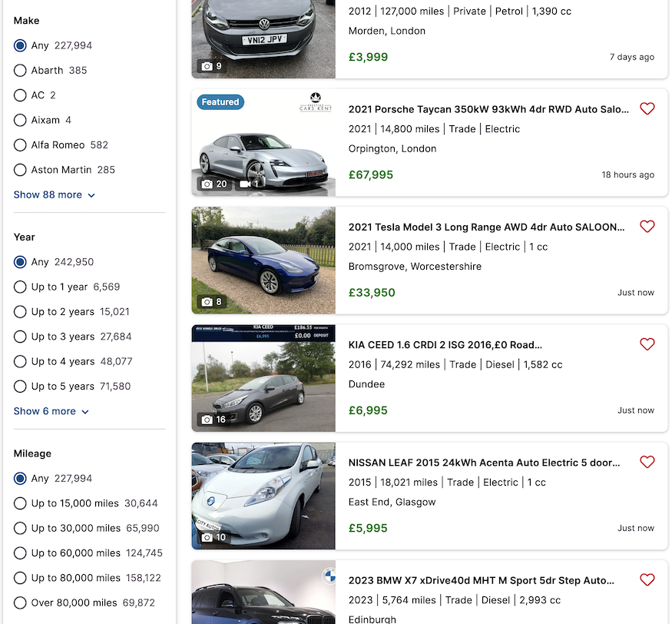The width and height of the screenshot is (672, 624).
Task: Click price £5,995 on Nissan Leaf
Action: click(368, 529)
